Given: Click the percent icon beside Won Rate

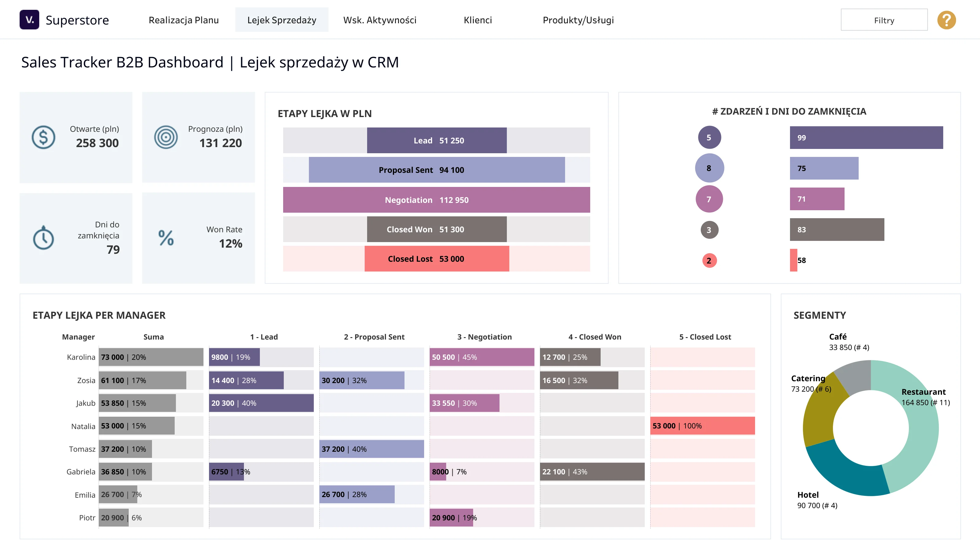Looking at the screenshot, I should coord(166,238).
